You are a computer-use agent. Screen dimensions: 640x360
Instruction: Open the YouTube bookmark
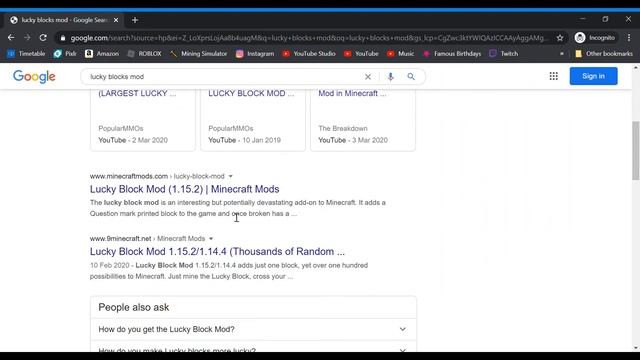(361, 53)
